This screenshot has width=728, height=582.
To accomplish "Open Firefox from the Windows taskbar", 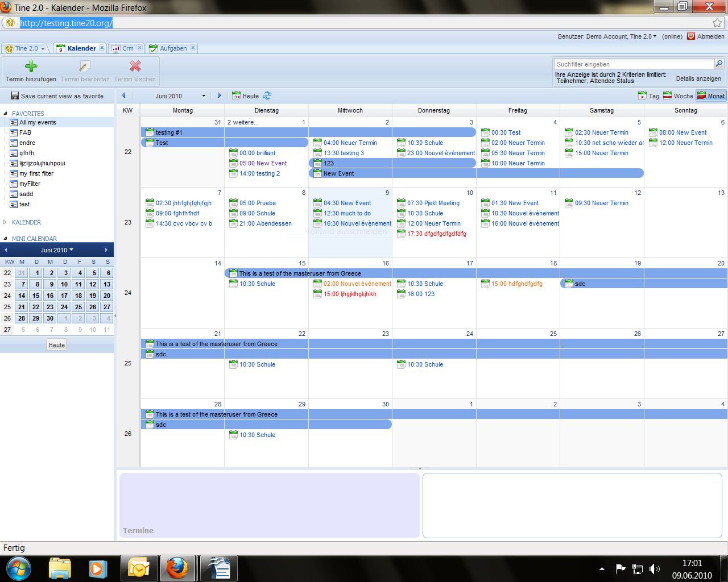I will [x=177, y=568].
